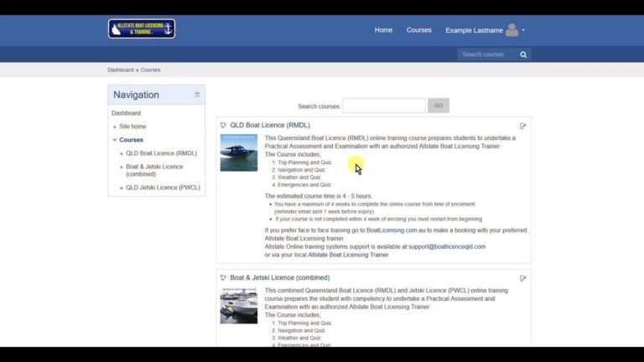Click the user avatar icon
Viewport: 644px width, 362px height.
tap(512, 30)
